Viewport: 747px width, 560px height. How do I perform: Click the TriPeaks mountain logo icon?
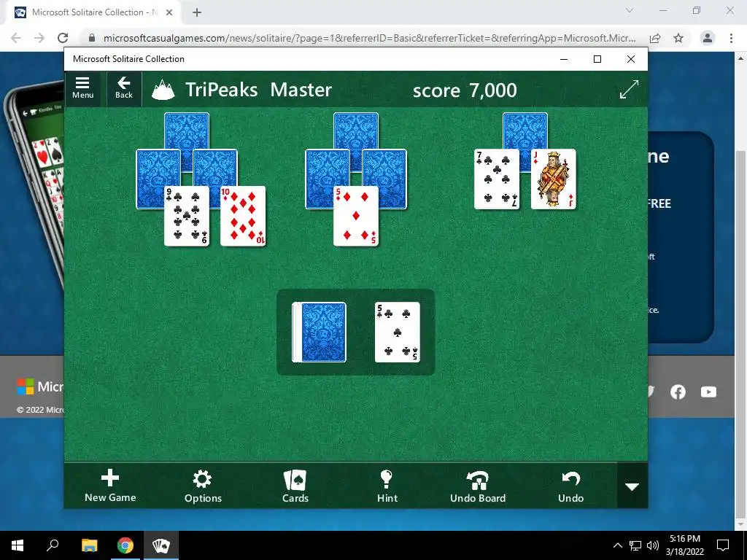click(163, 90)
